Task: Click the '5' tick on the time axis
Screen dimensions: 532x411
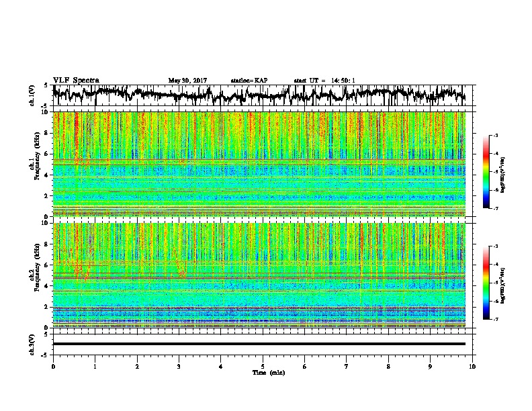Action: tap(263, 367)
